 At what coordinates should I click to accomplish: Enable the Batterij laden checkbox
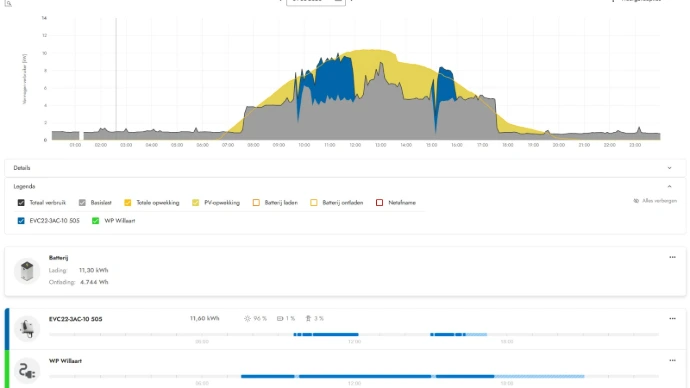(256, 203)
